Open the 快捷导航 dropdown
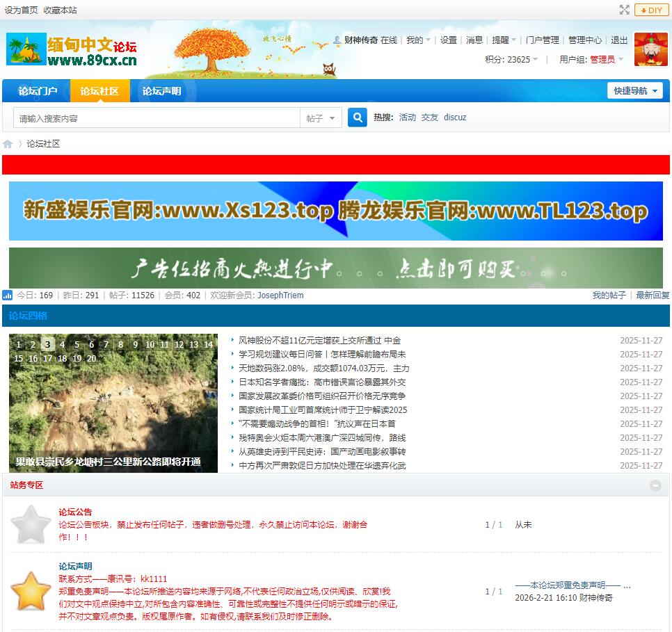672x632 pixels. click(x=634, y=91)
